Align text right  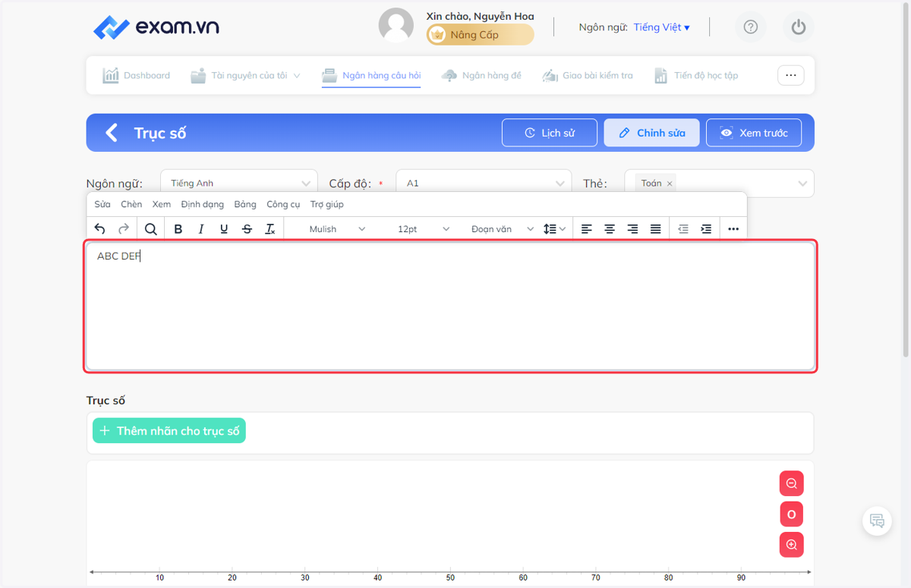click(632, 228)
